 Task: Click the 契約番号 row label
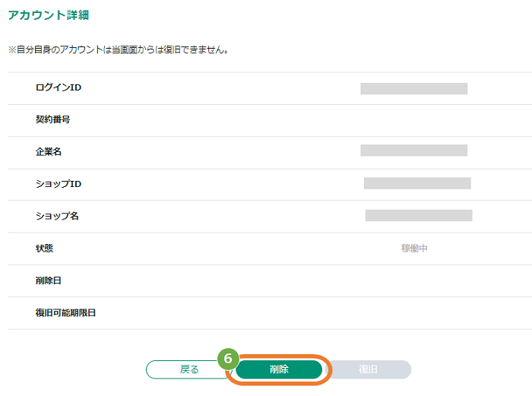[x=52, y=119]
